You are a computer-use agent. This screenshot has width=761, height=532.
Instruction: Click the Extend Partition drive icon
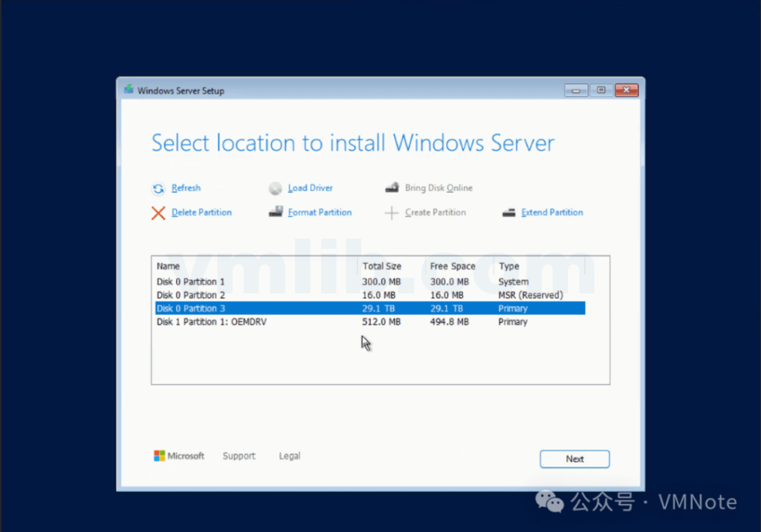click(508, 213)
